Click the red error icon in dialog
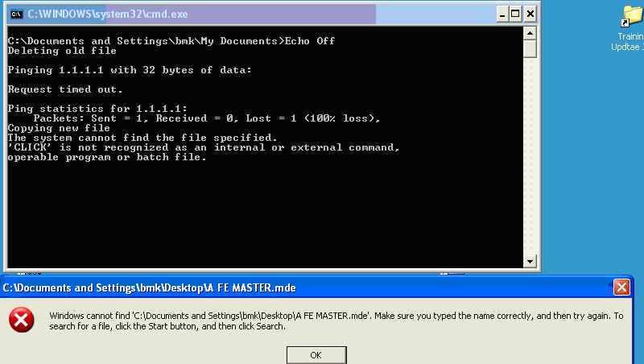 pyautogui.click(x=22, y=320)
